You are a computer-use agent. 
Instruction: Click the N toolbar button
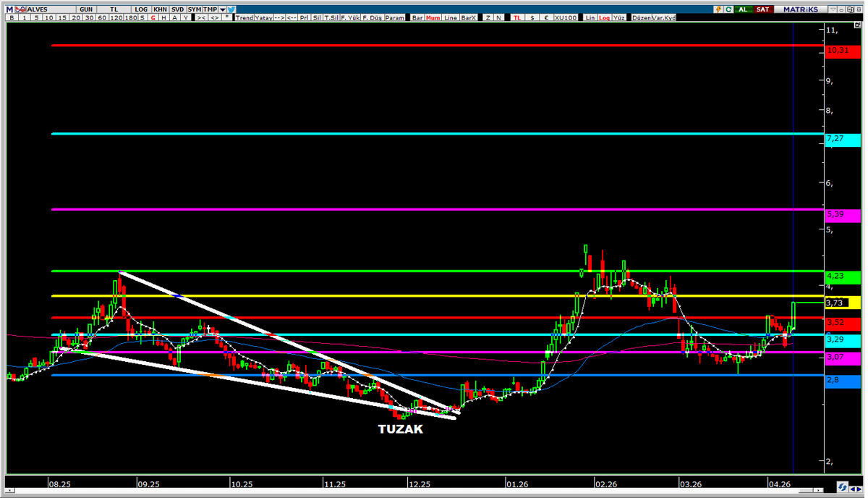click(x=499, y=17)
